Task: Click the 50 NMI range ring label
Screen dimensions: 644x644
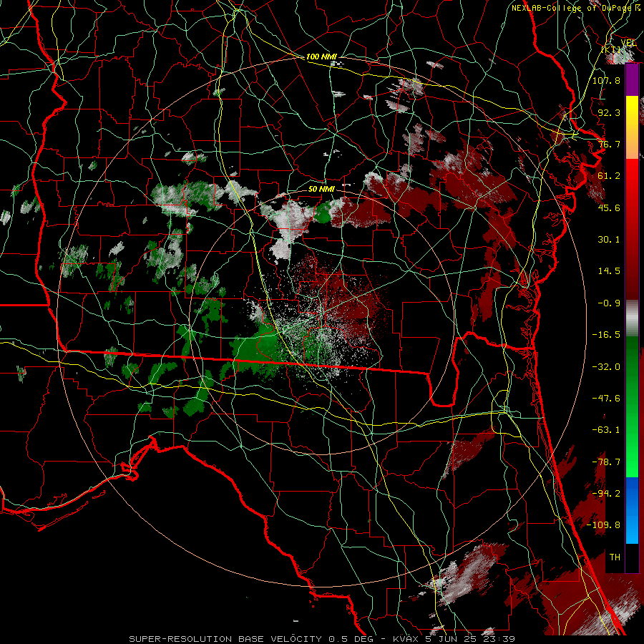Action: (x=321, y=189)
